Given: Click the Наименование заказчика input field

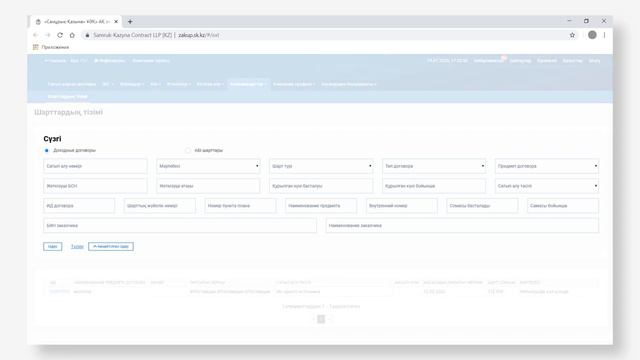Looking at the screenshot, I should (x=462, y=226).
